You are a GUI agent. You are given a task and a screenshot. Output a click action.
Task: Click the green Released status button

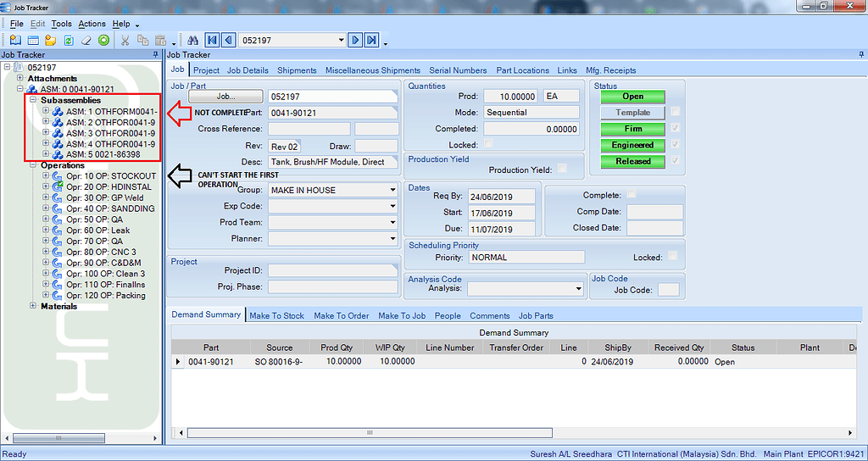[632, 161]
